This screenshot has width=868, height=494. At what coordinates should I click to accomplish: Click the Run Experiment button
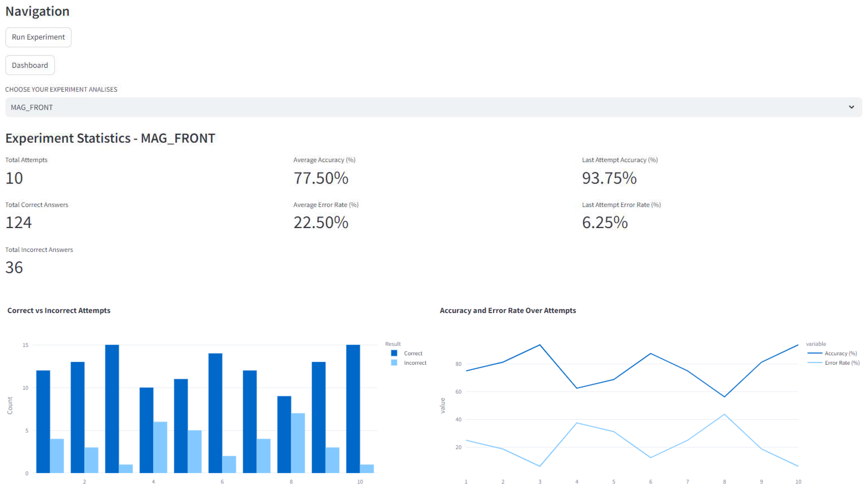pyautogui.click(x=38, y=37)
